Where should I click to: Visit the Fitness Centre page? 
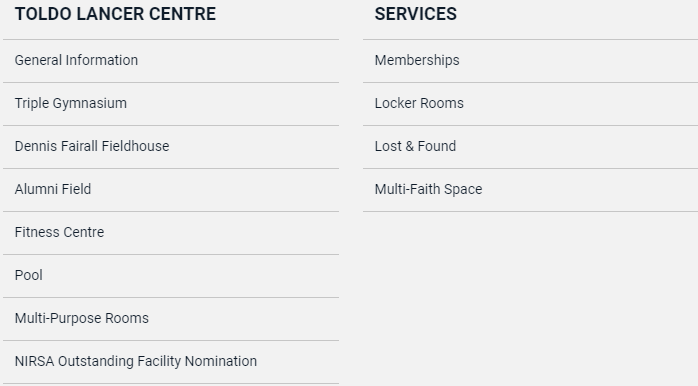[x=59, y=232]
